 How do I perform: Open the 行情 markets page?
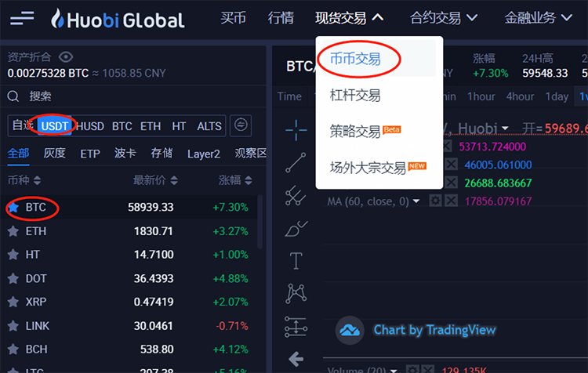click(x=281, y=18)
